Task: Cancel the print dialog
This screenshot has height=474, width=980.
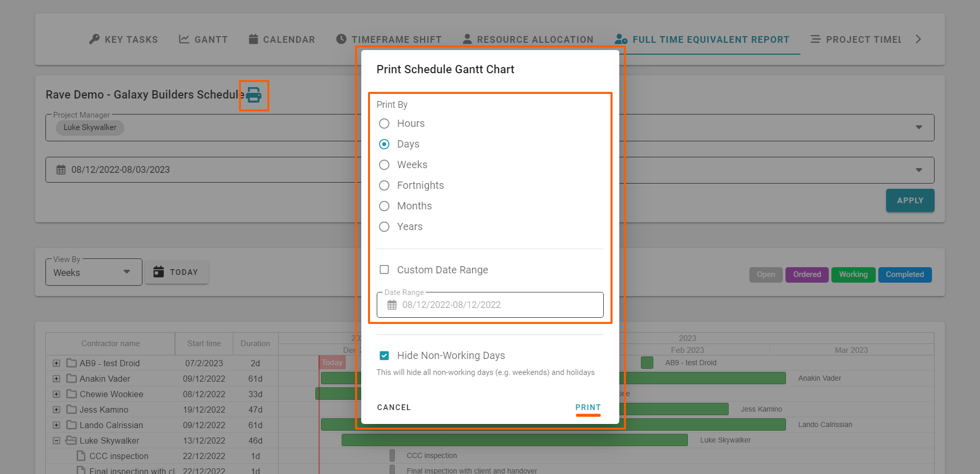Action: pyautogui.click(x=394, y=407)
